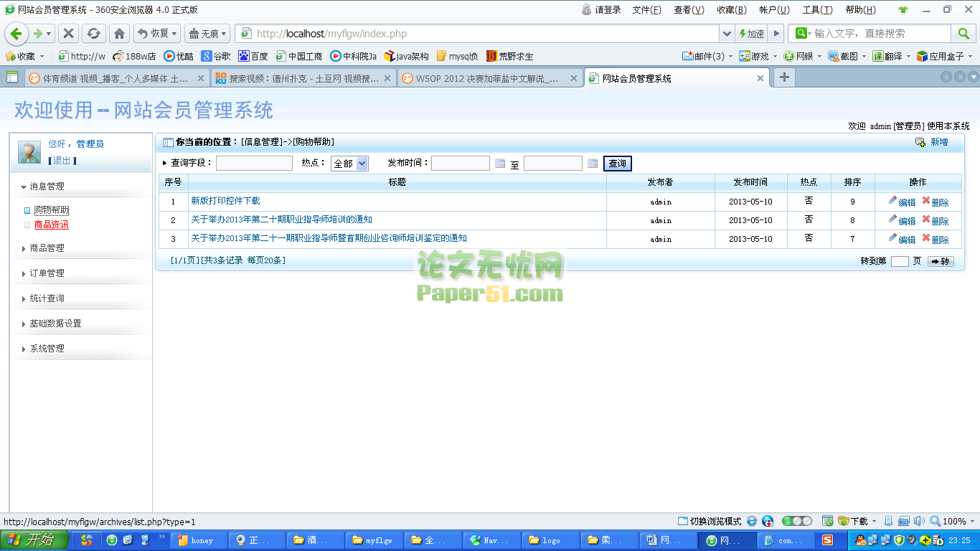This screenshot has width=980, height=551.
Task: Delete the 新版打印控件下载 row
Action: tap(936, 202)
